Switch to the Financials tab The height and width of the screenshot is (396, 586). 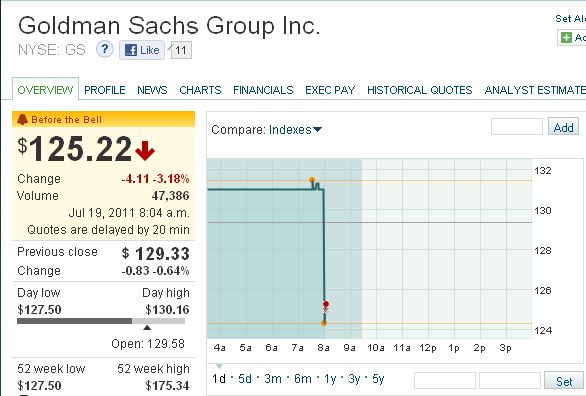263,90
